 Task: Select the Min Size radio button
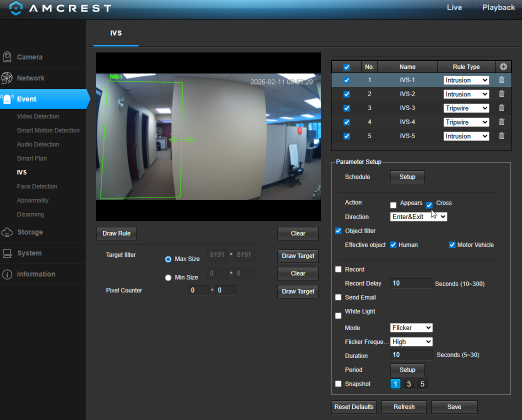click(168, 277)
